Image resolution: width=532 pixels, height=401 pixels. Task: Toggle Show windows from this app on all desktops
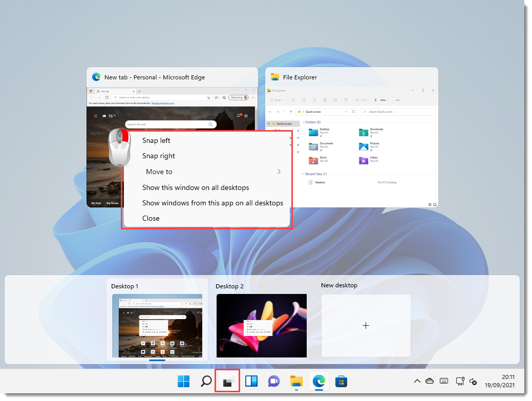point(212,203)
